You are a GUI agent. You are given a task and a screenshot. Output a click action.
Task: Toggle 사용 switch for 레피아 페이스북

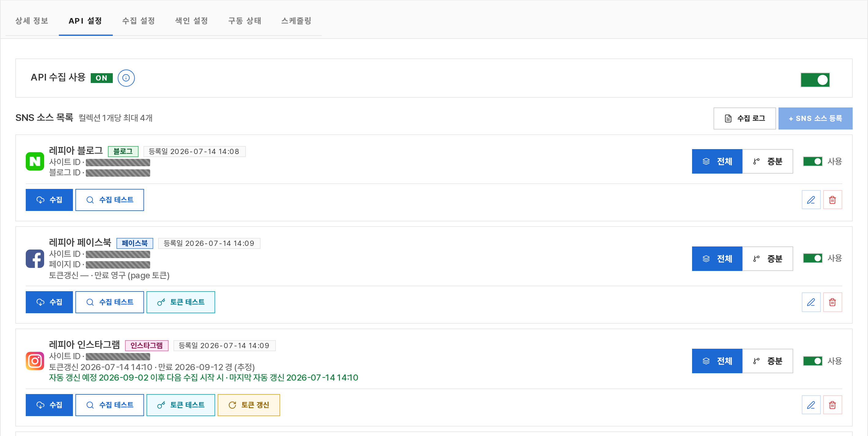[x=813, y=258]
